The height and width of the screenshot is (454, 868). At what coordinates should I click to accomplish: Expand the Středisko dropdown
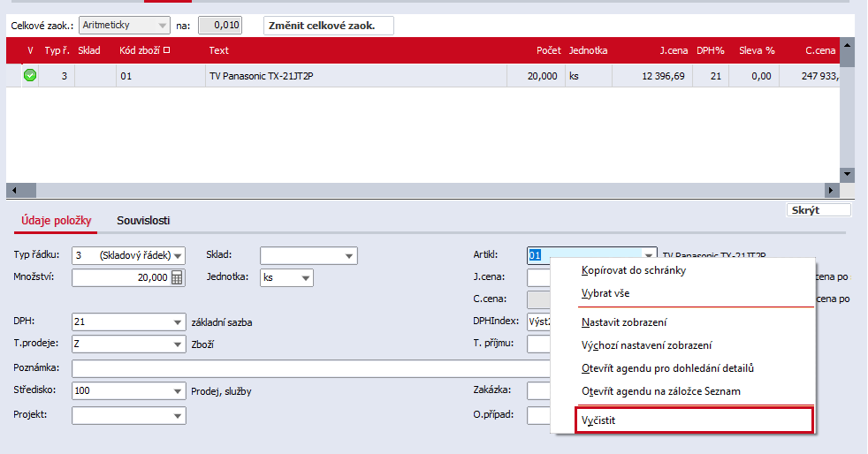(x=177, y=391)
